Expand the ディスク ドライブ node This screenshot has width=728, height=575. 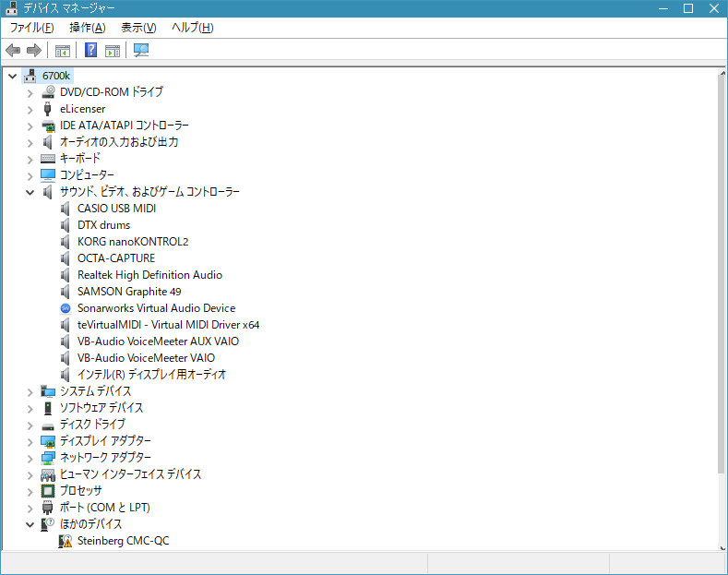coord(30,425)
